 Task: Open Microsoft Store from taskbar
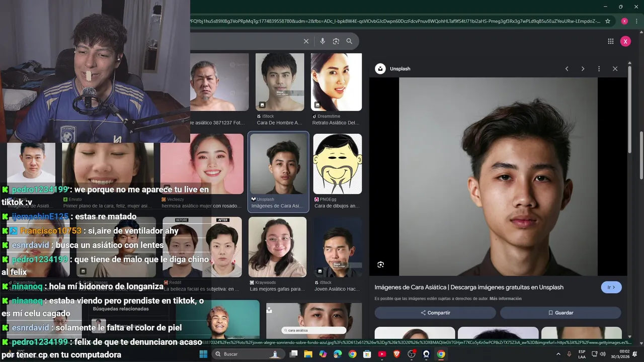click(367, 354)
